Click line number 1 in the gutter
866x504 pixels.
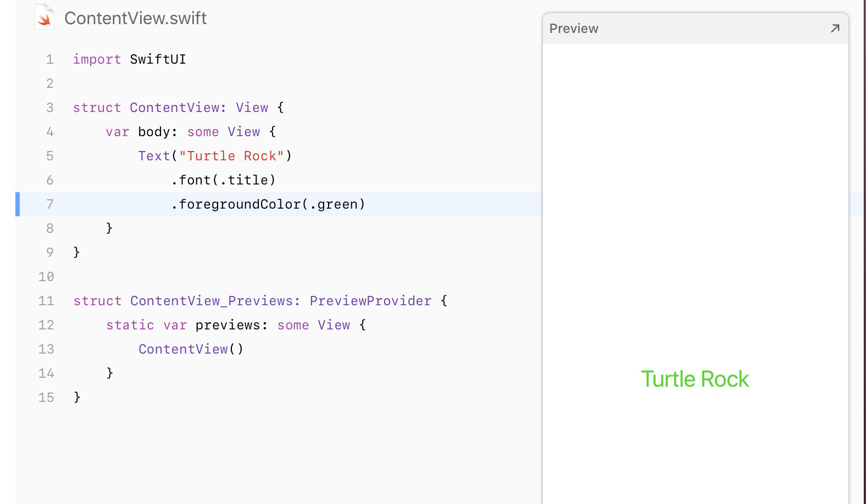click(50, 59)
